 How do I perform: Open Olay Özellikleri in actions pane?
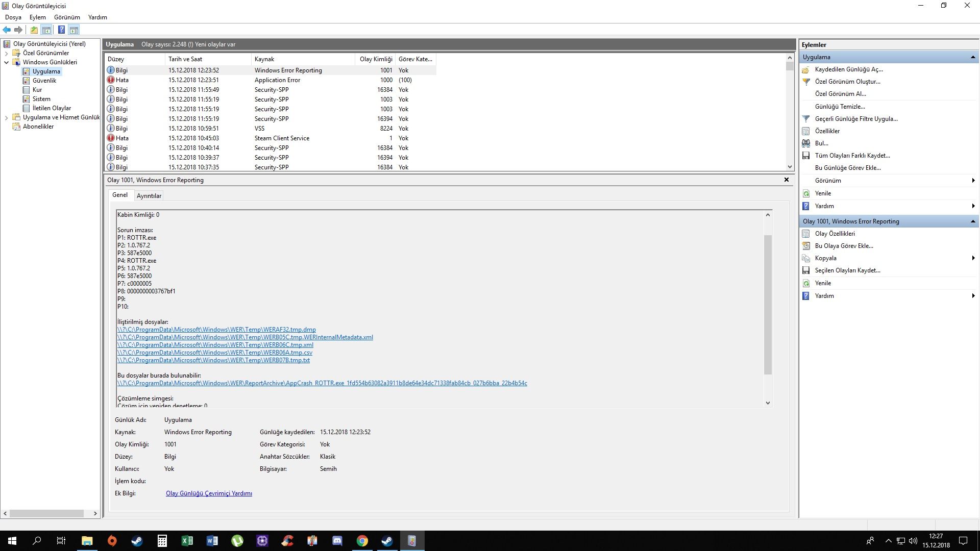tap(835, 234)
